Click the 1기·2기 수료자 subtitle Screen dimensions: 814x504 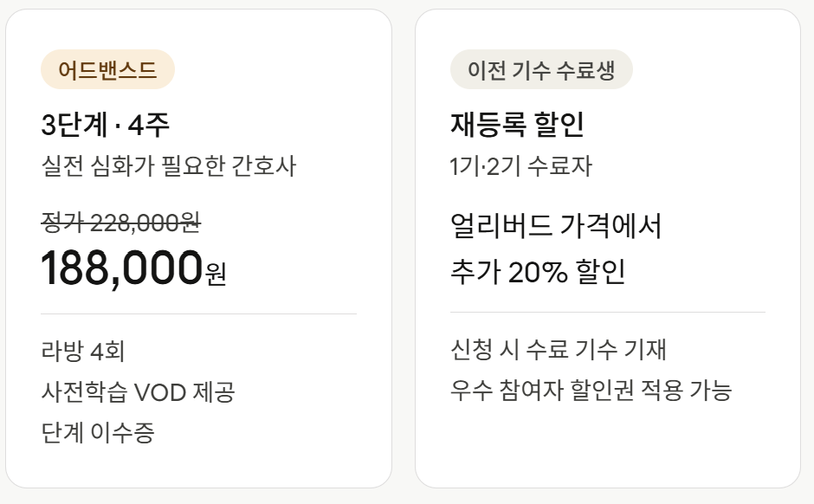click(521, 165)
